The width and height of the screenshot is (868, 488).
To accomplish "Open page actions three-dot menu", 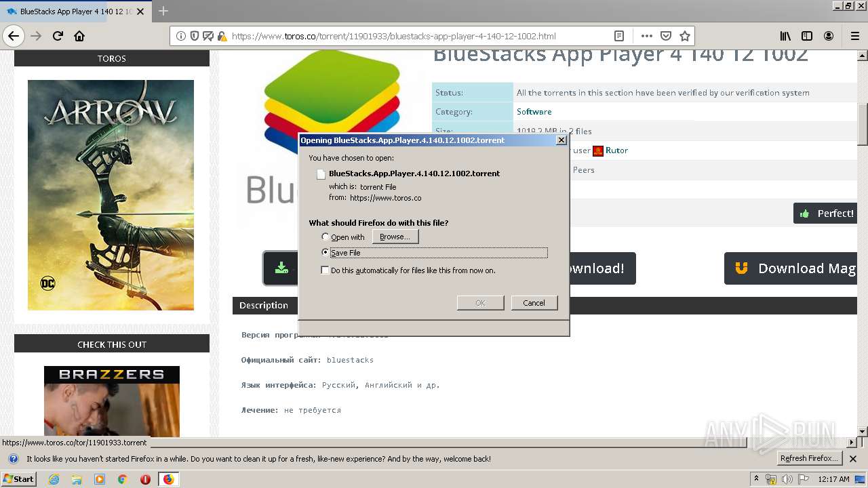I will (646, 36).
